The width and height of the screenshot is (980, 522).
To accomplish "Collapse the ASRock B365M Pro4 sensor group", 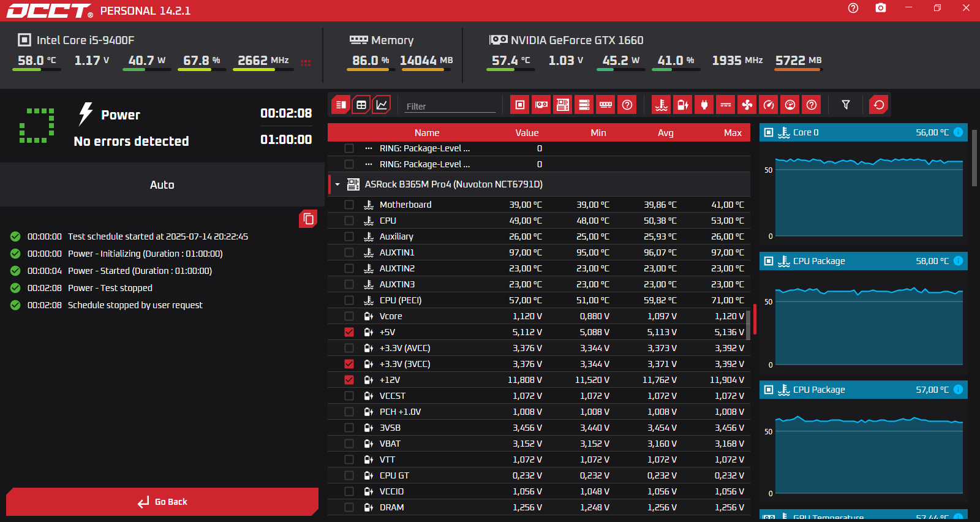I will coord(337,184).
